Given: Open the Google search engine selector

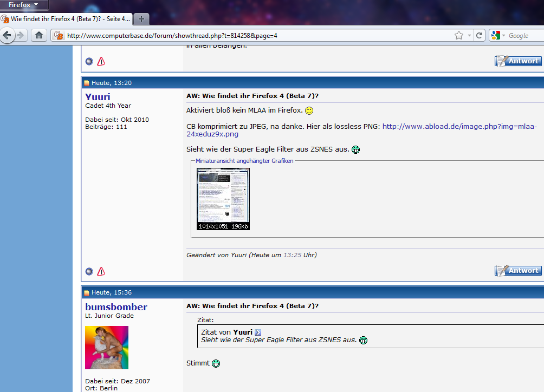Looking at the screenshot, I should pos(498,35).
